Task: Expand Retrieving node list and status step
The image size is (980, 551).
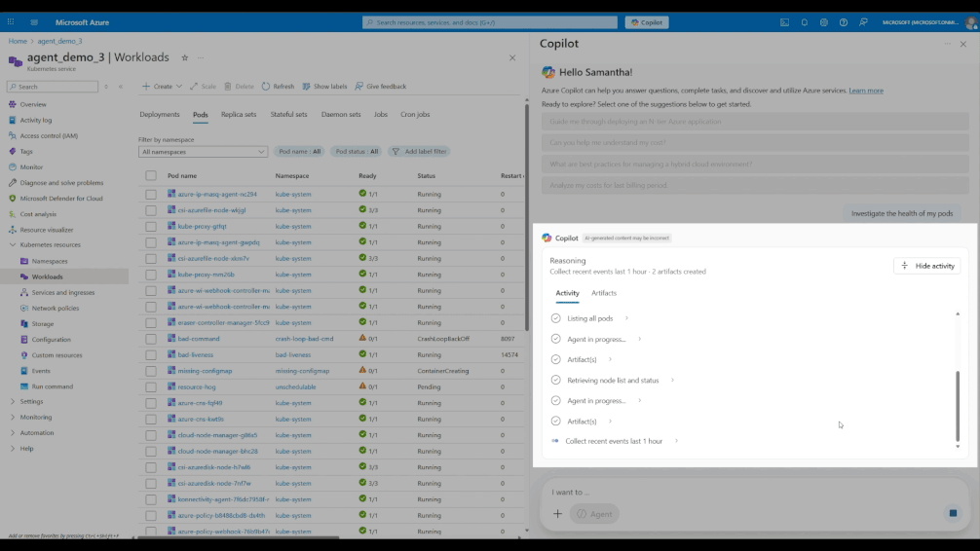Action: [x=672, y=381]
